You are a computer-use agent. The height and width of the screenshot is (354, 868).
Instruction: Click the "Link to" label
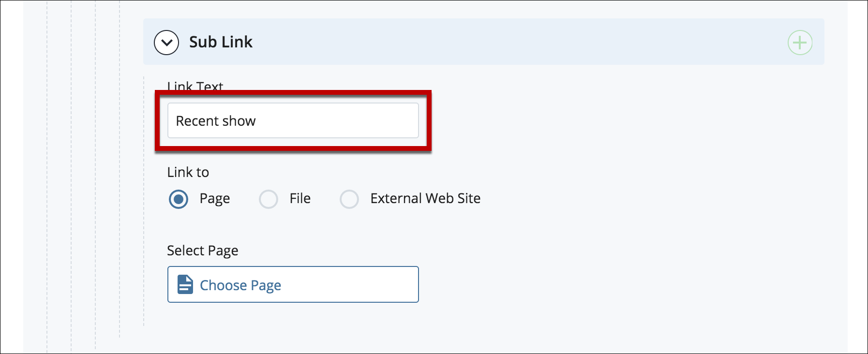(x=188, y=172)
